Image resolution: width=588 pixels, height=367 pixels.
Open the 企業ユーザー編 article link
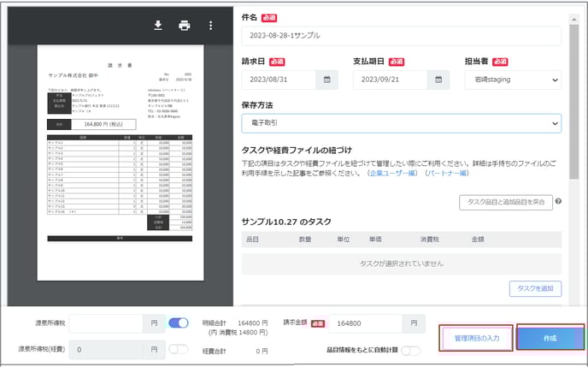(x=392, y=173)
